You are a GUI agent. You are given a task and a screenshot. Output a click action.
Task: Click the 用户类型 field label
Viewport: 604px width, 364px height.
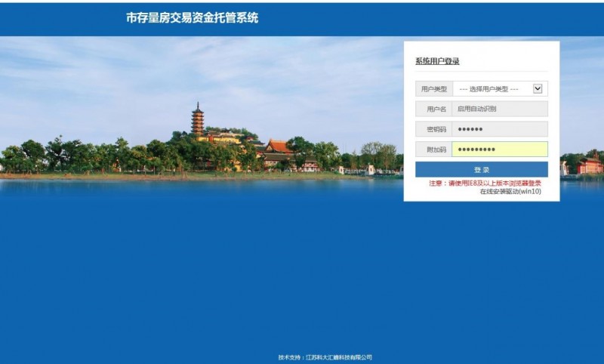pyautogui.click(x=433, y=89)
